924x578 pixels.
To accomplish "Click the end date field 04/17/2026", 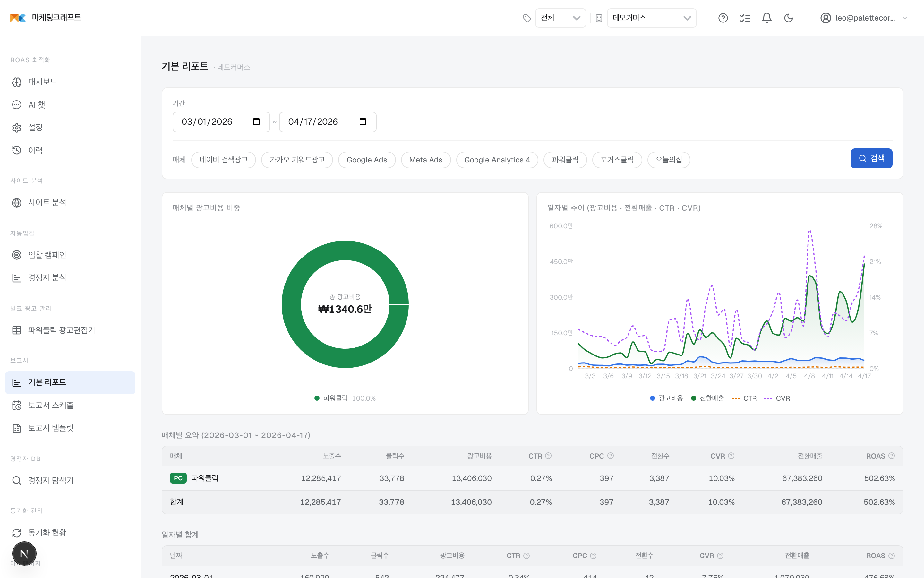I will [x=328, y=122].
